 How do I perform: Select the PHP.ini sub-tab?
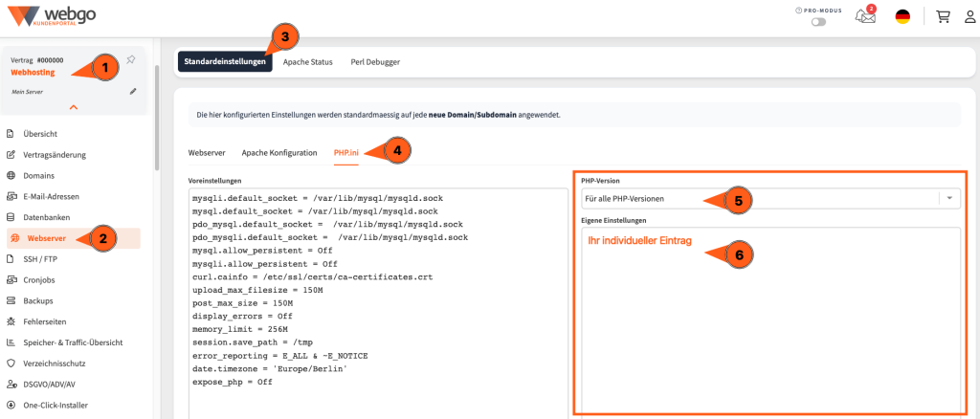pos(346,152)
